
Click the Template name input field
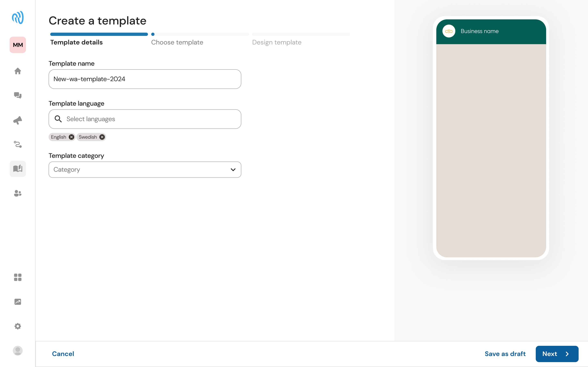pos(145,79)
